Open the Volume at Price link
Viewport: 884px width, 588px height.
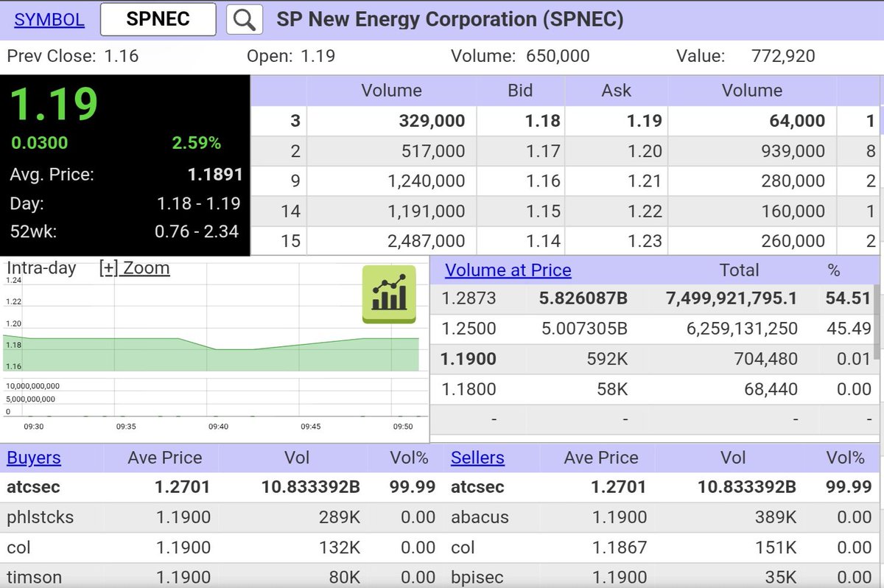point(508,270)
